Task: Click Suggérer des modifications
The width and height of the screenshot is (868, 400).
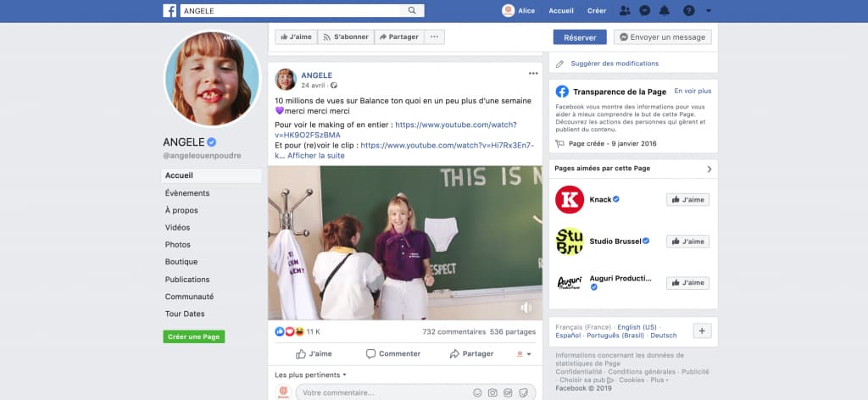Action: pos(615,64)
